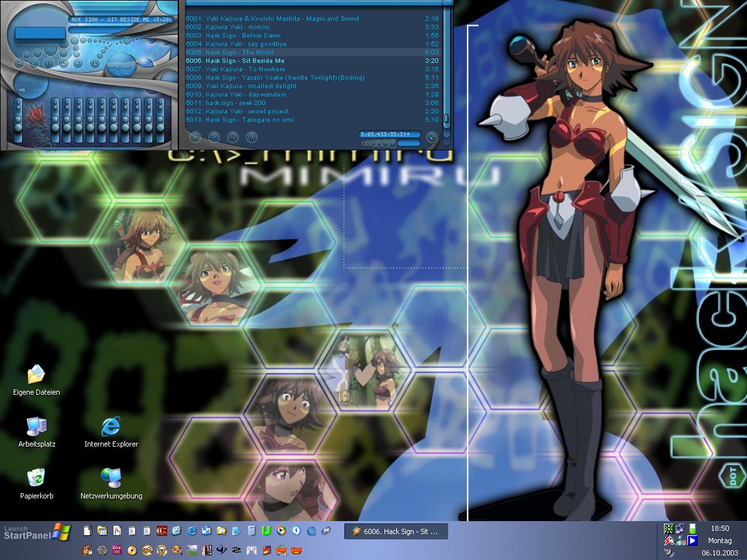Toggle the equalizer 'auto' switch
747x560 pixels.
click(37, 89)
